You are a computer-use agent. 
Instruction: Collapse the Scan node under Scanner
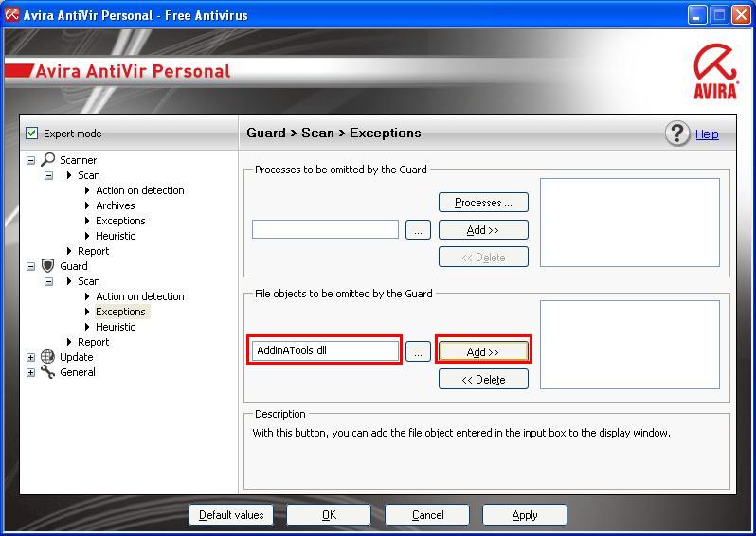[x=48, y=175]
